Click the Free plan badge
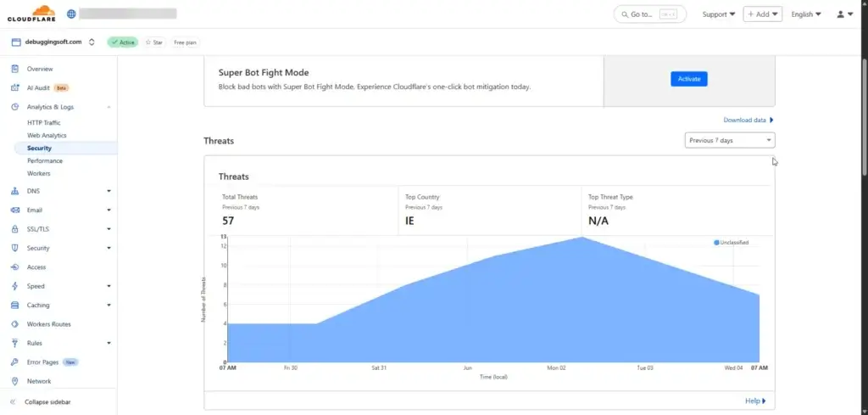 click(185, 42)
